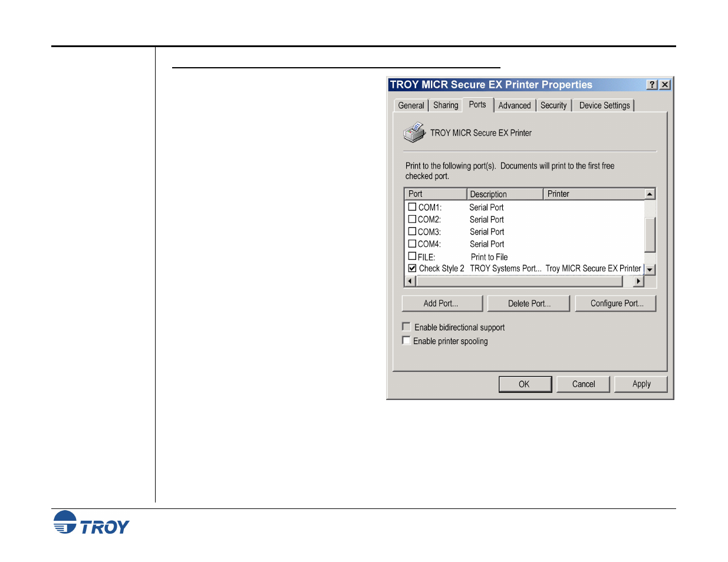This screenshot has width=728, height=562.
Task: Click the question mark help button in title bar
Action: [x=652, y=85]
